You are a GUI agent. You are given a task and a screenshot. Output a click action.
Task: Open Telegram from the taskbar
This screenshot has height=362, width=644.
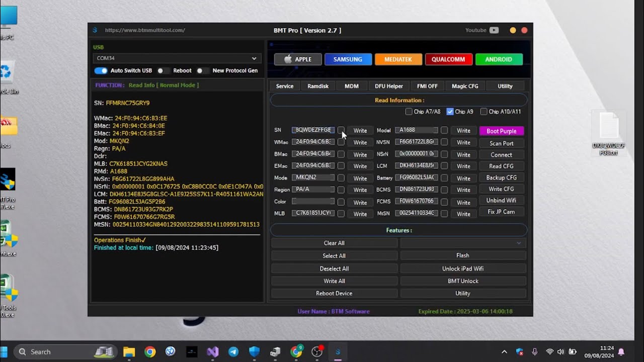[x=233, y=351]
